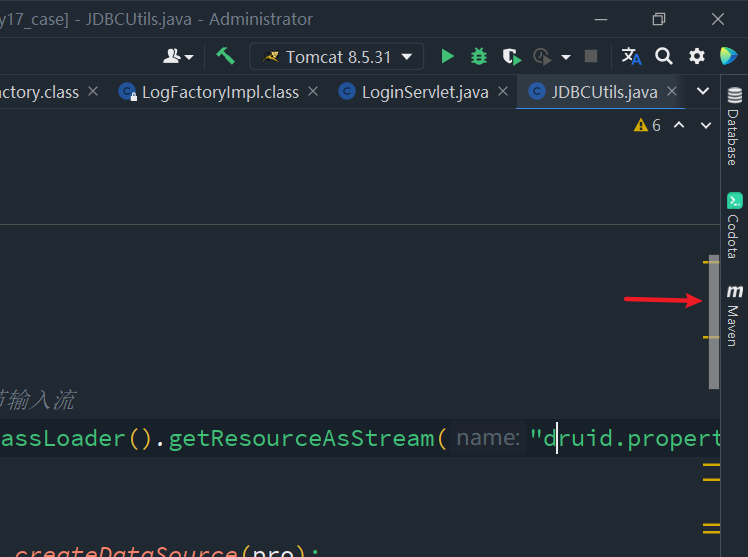Screen dimensions: 748x557
Task: Click the name: parameter hint
Action: tap(488, 438)
